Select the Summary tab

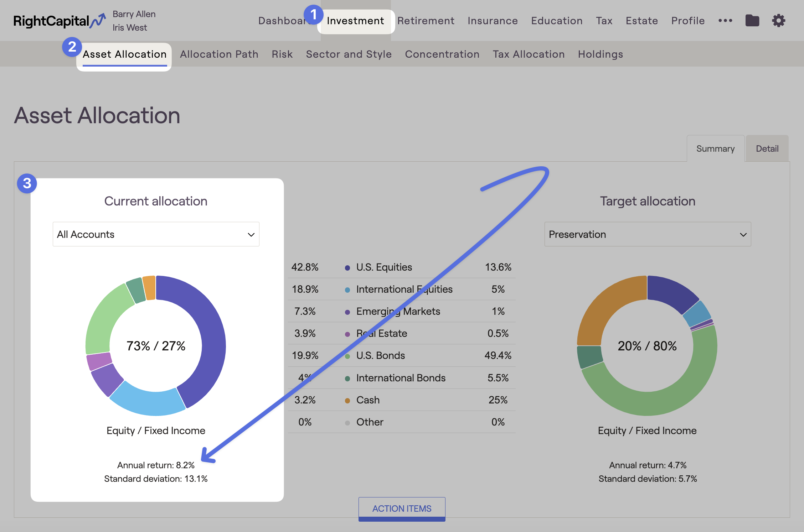point(715,148)
